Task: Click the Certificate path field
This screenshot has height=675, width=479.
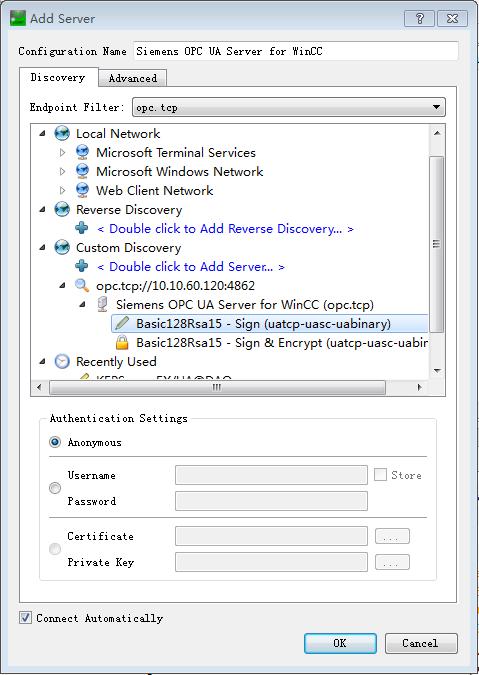Action: coord(271,536)
